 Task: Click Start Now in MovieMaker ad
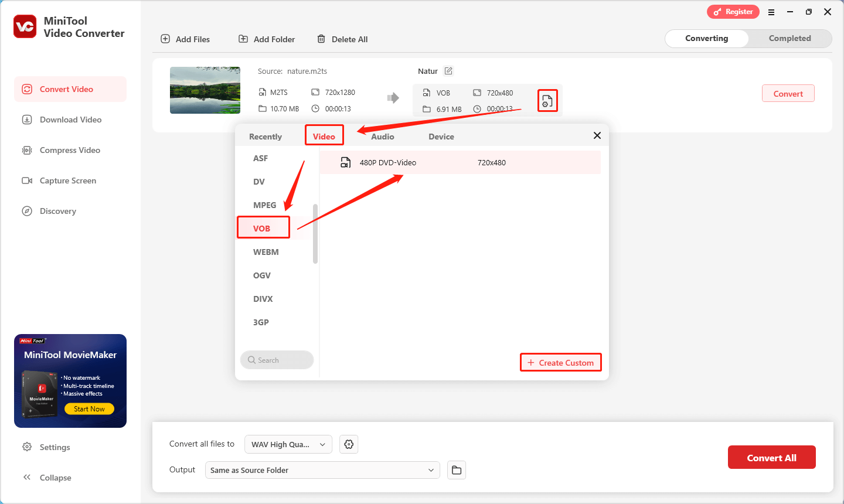(x=89, y=409)
